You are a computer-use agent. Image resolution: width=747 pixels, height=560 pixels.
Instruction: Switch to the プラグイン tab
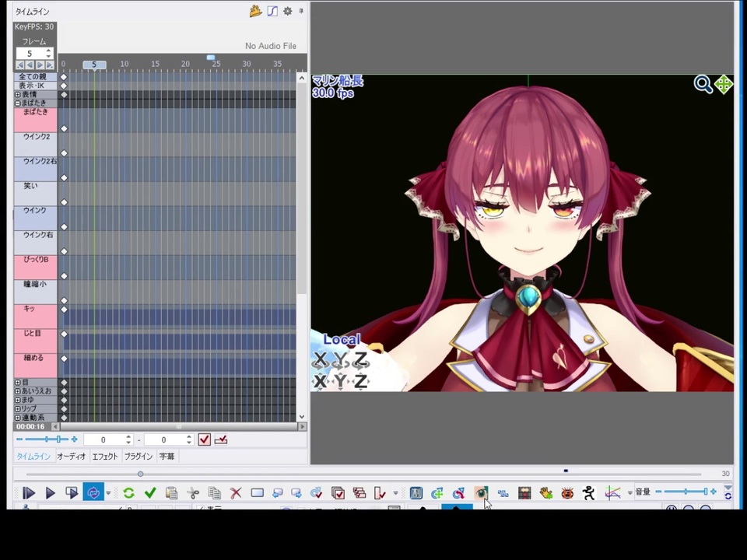139,457
